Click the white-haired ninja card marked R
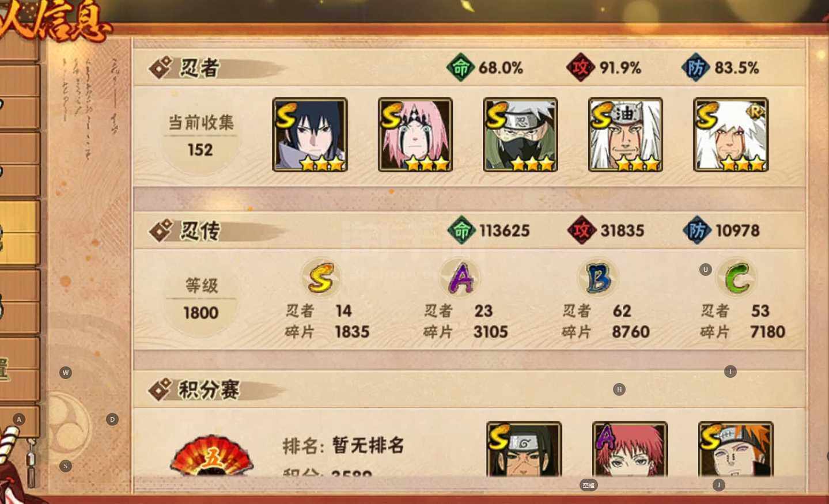The height and width of the screenshot is (504, 829). 730,134
